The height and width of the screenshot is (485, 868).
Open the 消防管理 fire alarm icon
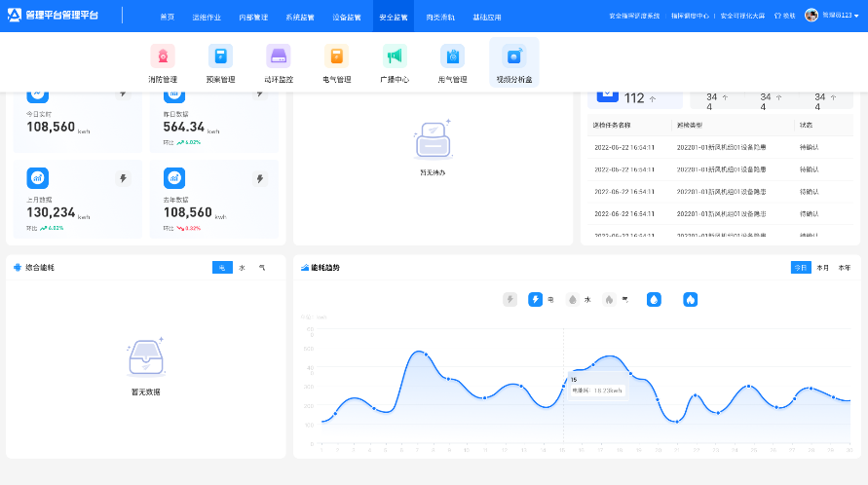pos(163,56)
